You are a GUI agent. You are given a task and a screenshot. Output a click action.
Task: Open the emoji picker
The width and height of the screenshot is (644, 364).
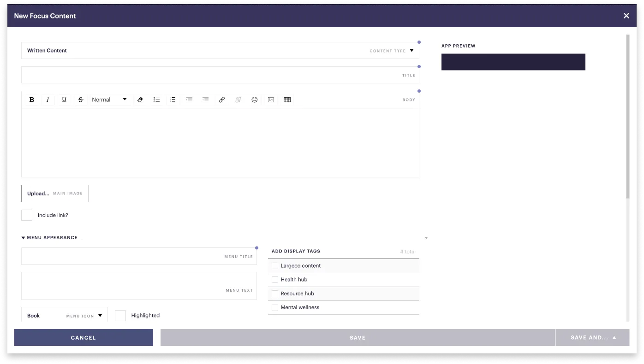255,100
